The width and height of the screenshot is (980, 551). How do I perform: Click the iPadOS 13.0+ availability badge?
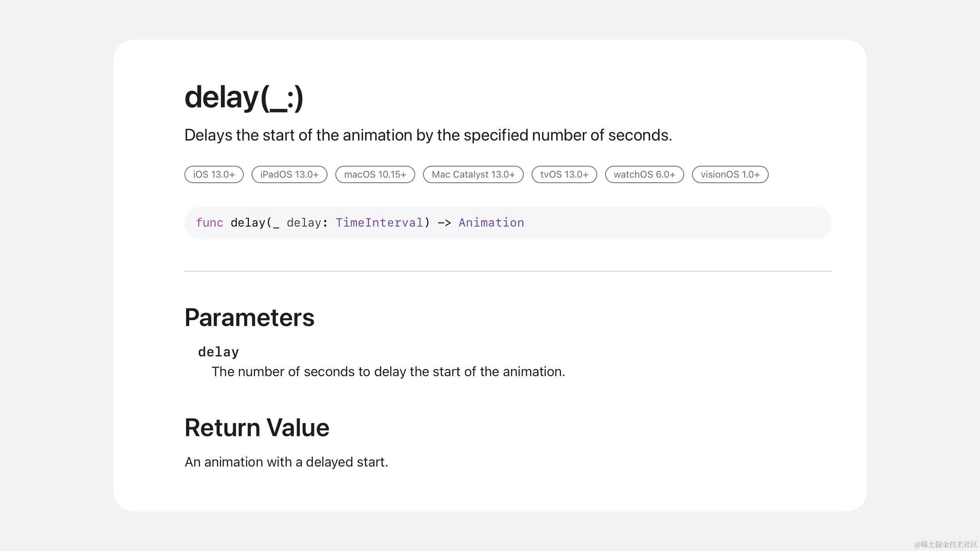289,174
